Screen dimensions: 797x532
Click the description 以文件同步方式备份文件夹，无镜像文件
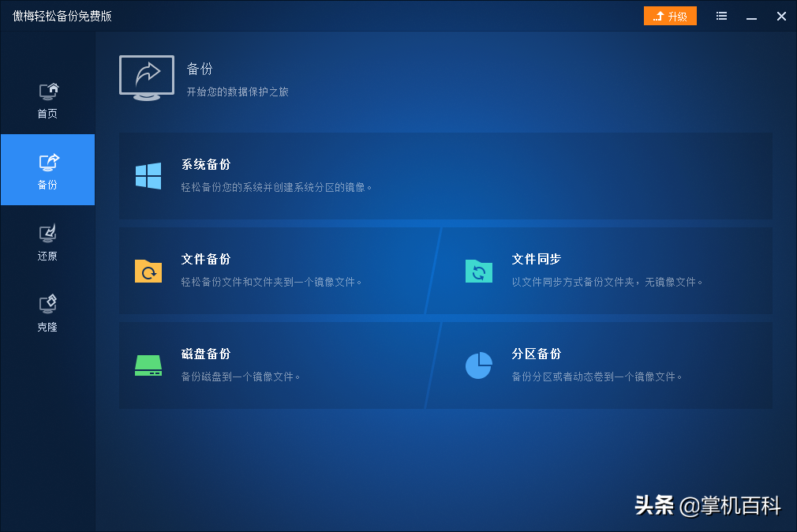(x=608, y=282)
